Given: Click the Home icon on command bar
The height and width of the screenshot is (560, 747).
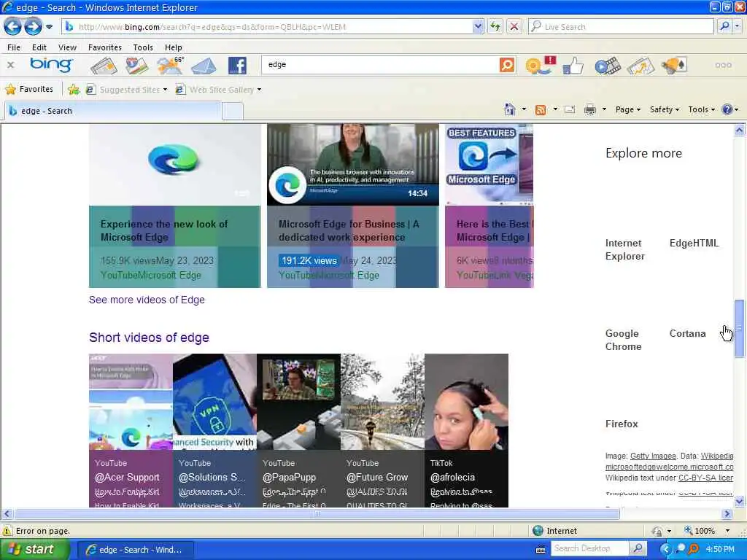Looking at the screenshot, I should point(510,109).
